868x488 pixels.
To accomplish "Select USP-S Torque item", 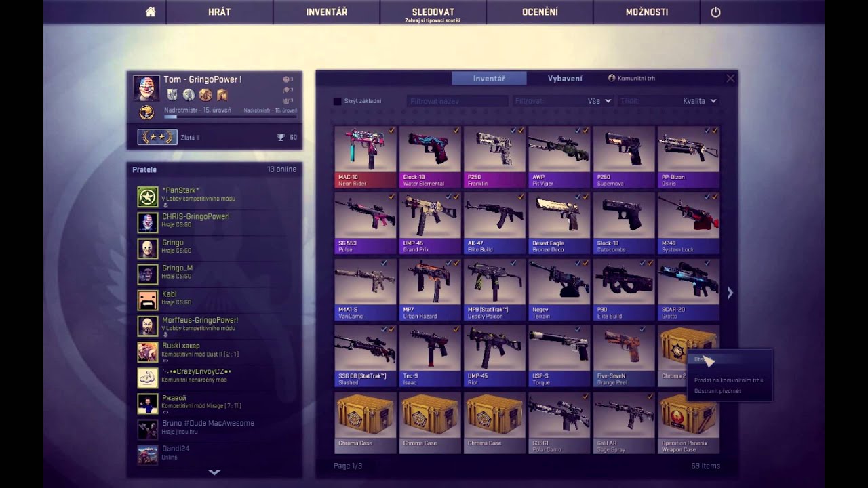I will coord(559,356).
